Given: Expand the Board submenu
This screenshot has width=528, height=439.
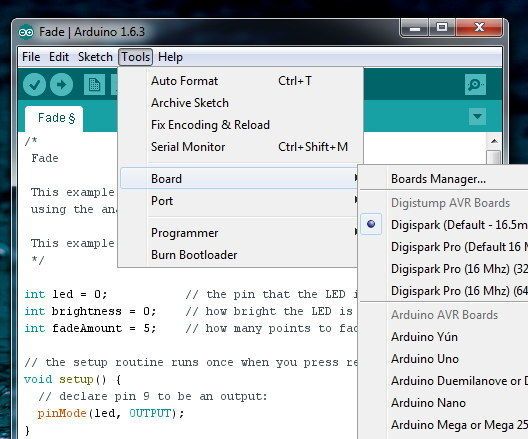Looking at the screenshot, I should point(239,179).
